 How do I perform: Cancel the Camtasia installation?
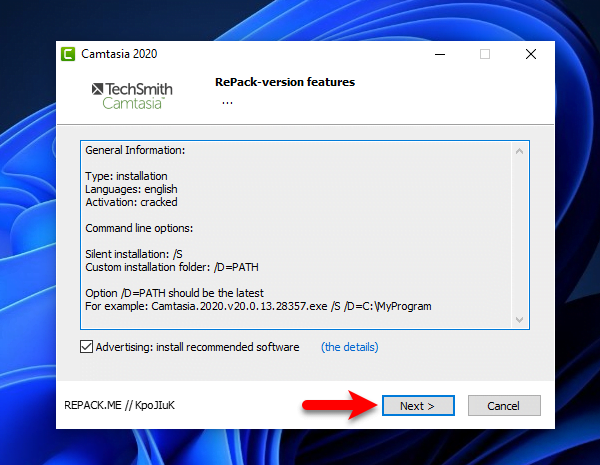pyautogui.click(x=504, y=405)
